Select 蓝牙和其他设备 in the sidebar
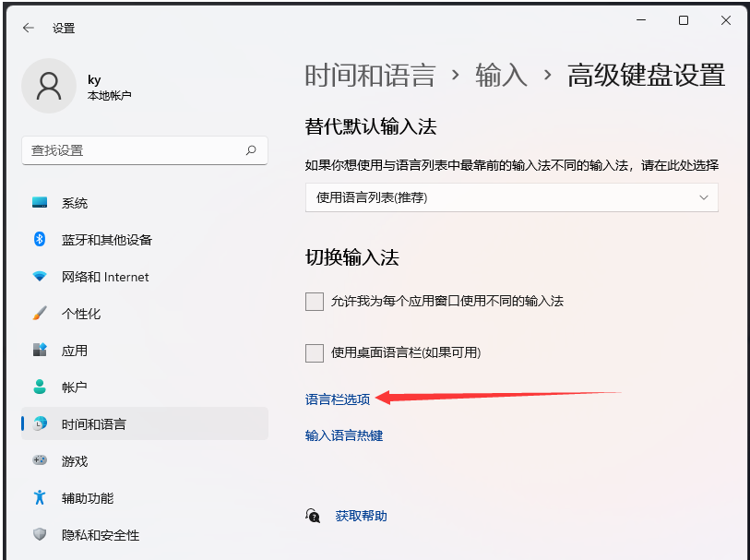This screenshot has height=560, width=750. [x=101, y=239]
